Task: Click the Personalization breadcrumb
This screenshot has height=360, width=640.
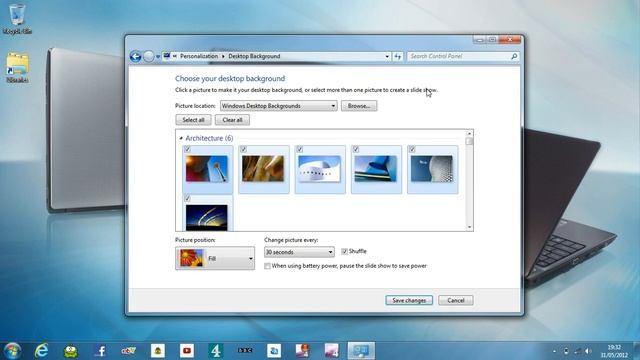Action: 199,56
